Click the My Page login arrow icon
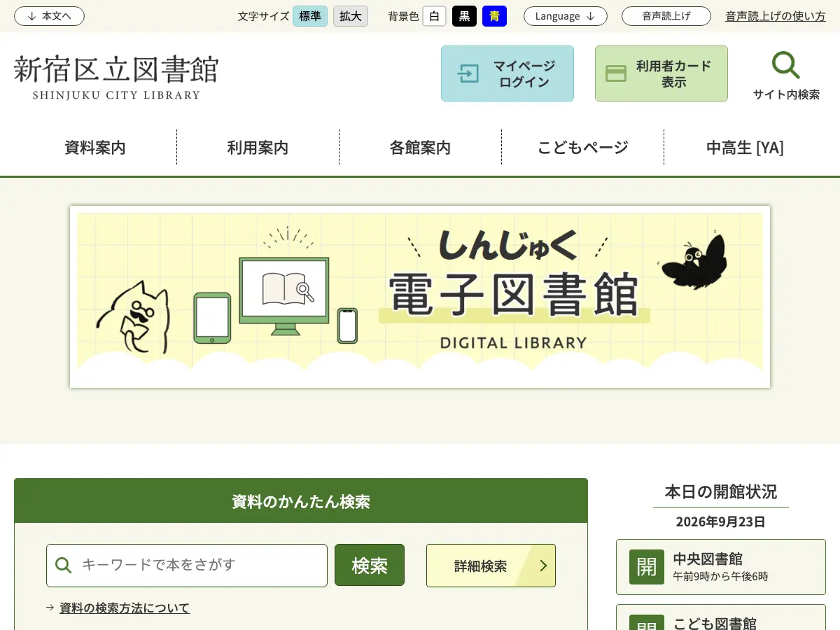This screenshot has width=840, height=630. tap(468, 73)
